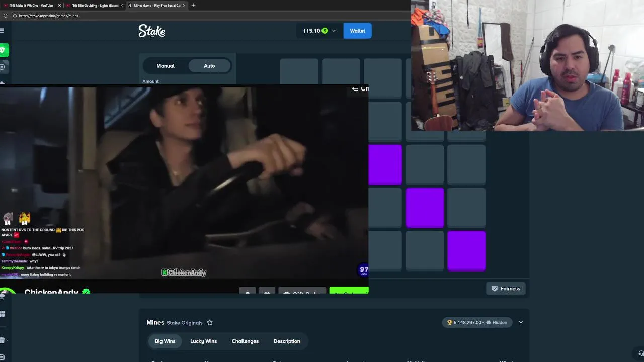Image resolution: width=644 pixels, height=362 pixels.
Task: Click sammythemule's chat message
Action: [20, 261]
